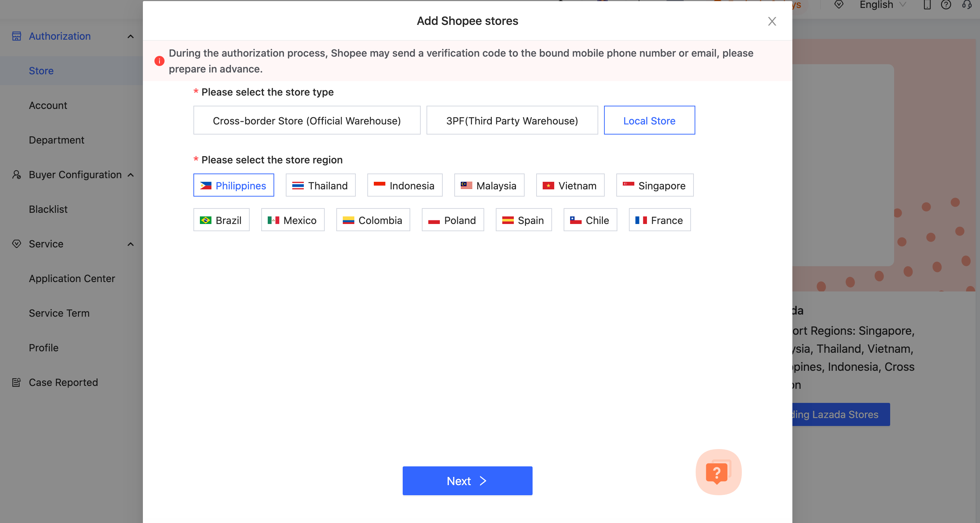Viewport: 980px width, 523px height.
Task: Select the Brazil flag region option
Action: click(x=221, y=220)
